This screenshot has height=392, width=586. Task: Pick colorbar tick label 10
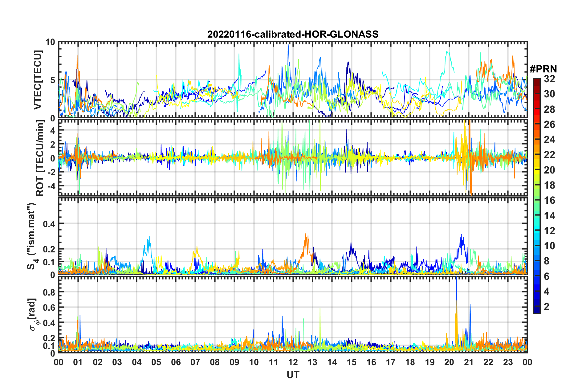[x=549, y=246]
